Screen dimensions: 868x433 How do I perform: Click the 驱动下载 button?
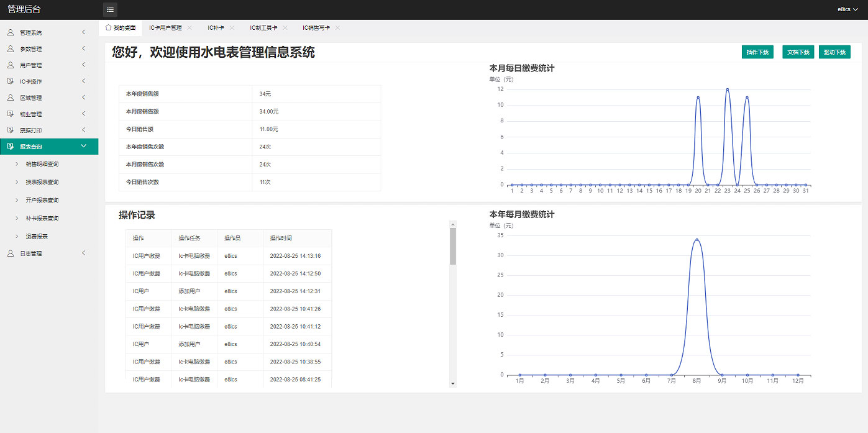point(834,52)
